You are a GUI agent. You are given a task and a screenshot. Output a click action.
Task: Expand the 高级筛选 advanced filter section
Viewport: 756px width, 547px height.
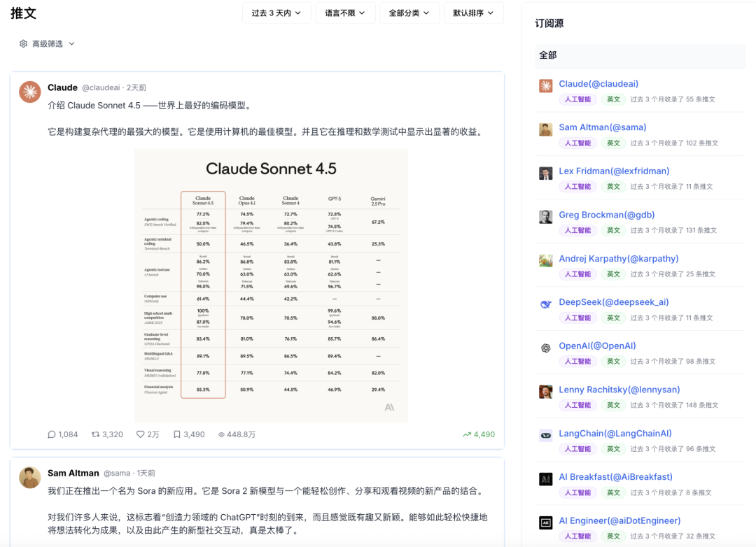[x=47, y=43]
